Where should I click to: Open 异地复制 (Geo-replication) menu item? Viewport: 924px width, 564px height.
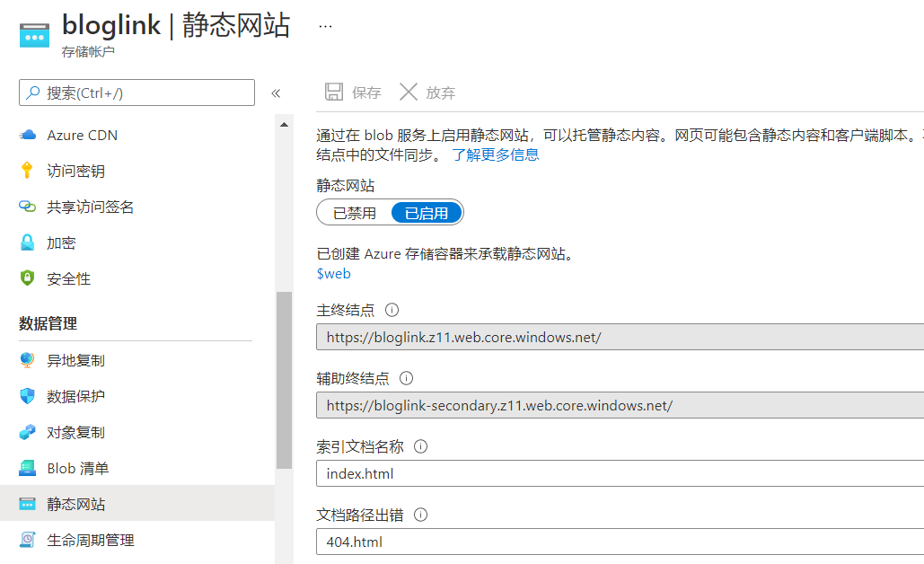[x=137, y=361]
